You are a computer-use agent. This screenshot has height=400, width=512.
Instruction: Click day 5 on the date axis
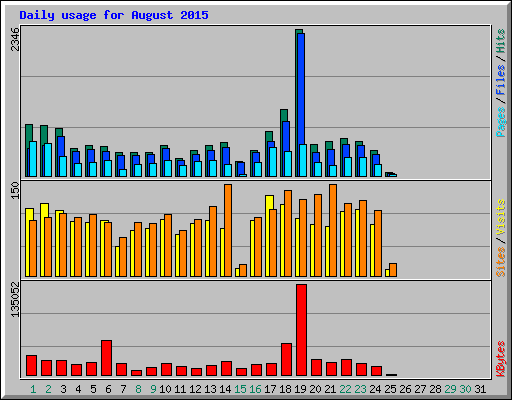[93, 389]
